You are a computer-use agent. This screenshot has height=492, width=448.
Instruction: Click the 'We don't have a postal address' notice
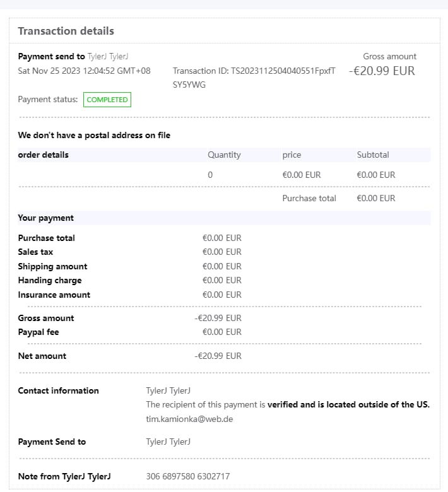(94, 135)
